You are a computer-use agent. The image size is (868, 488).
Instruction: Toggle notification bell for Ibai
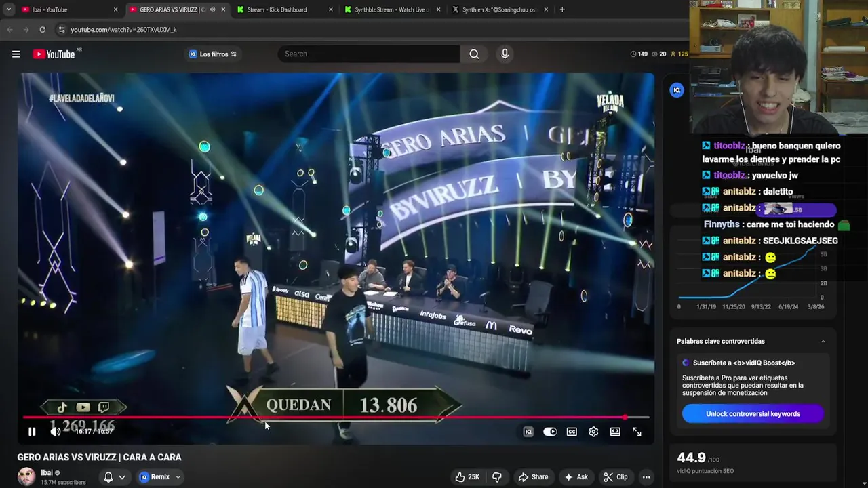pyautogui.click(x=108, y=476)
